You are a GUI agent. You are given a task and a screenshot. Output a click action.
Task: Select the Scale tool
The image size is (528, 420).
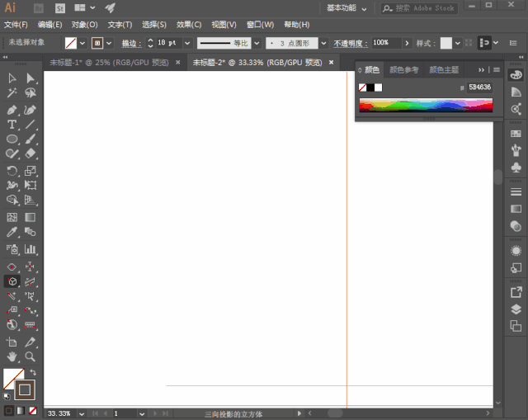31,171
